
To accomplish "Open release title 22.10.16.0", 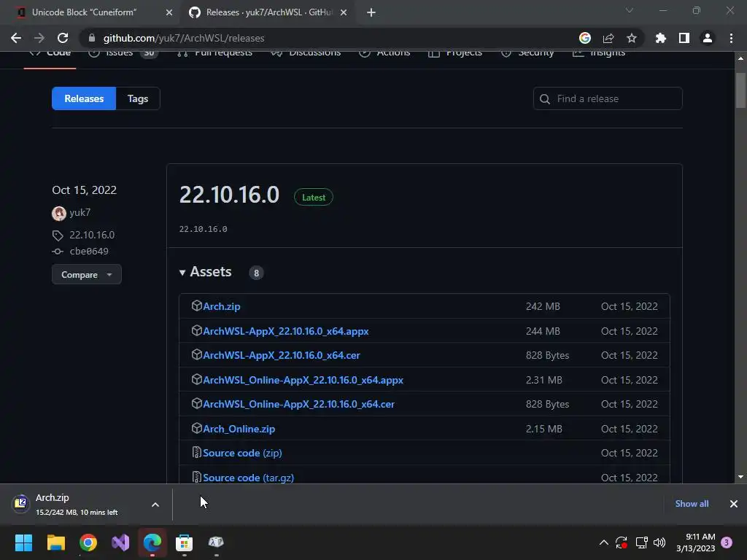I will 229,195.
